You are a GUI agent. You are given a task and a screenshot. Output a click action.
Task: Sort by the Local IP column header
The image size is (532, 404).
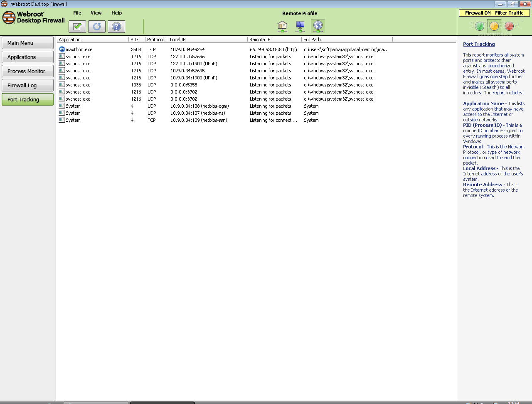click(207, 39)
